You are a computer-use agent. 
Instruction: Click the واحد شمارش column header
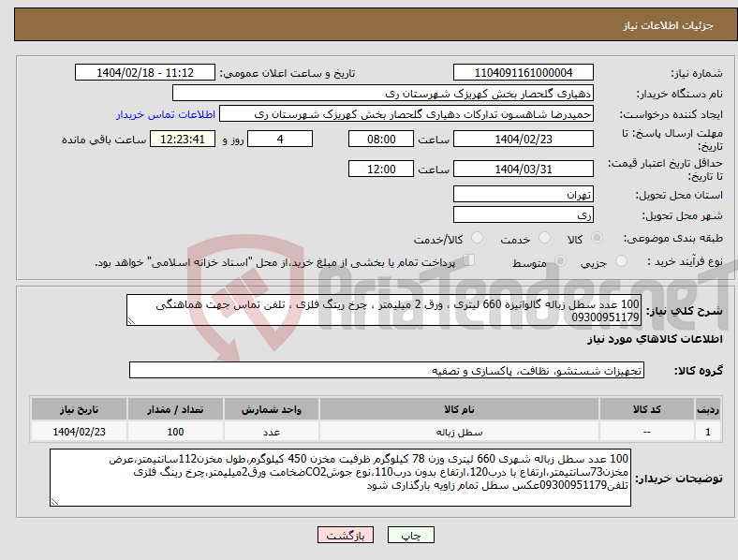pos(272,409)
